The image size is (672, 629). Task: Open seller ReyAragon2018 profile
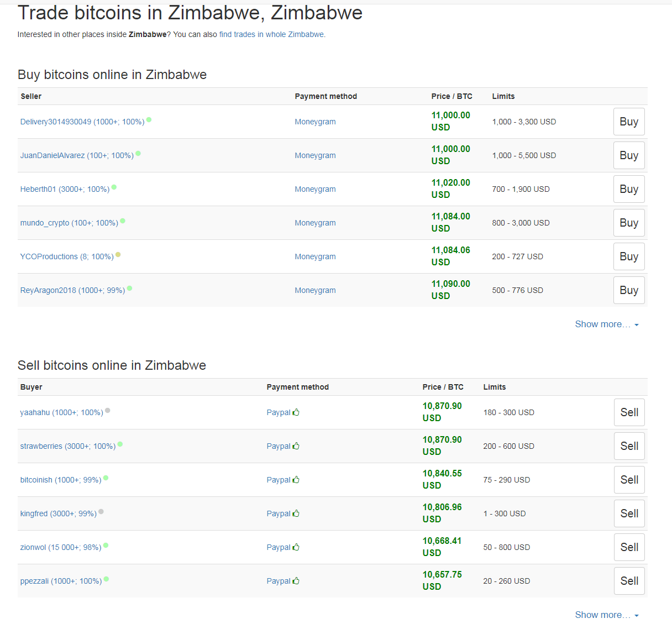pos(72,290)
